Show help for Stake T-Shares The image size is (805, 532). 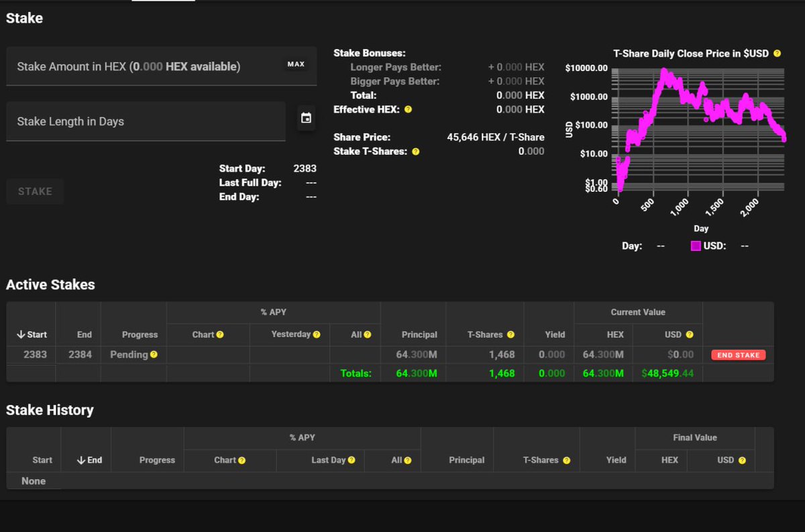(x=415, y=152)
